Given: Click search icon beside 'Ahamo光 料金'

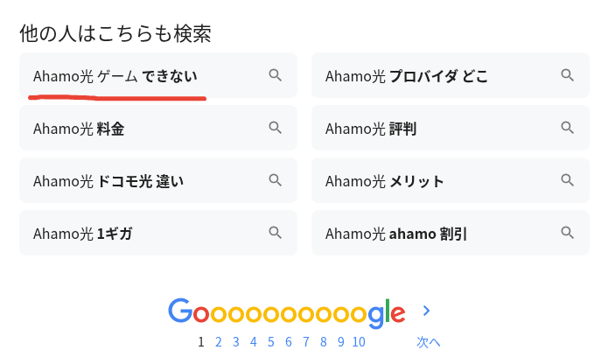Looking at the screenshot, I should 276,128.
